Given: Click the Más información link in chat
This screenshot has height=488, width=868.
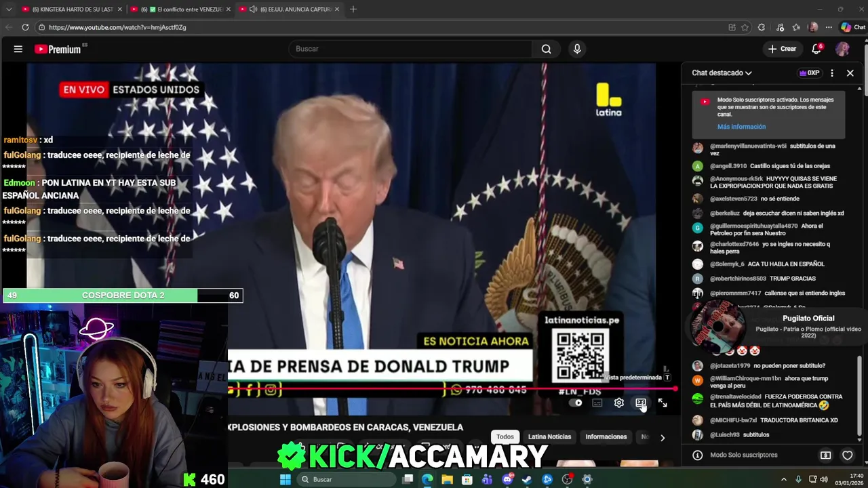Looking at the screenshot, I should coord(741,127).
